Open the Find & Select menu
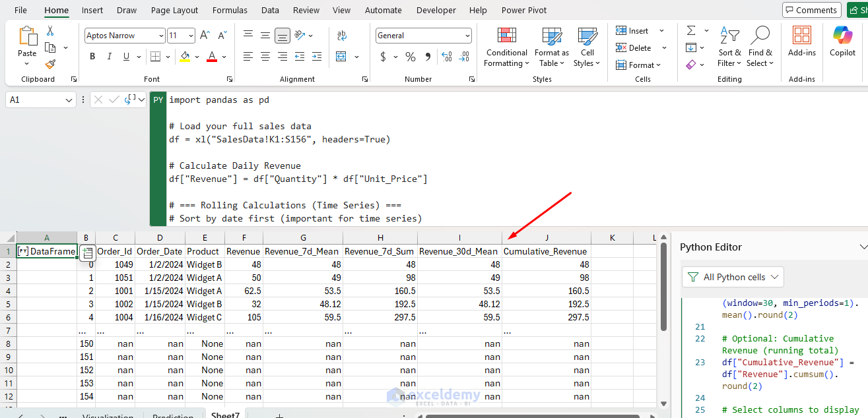 pyautogui.click(x=760, y=47)
